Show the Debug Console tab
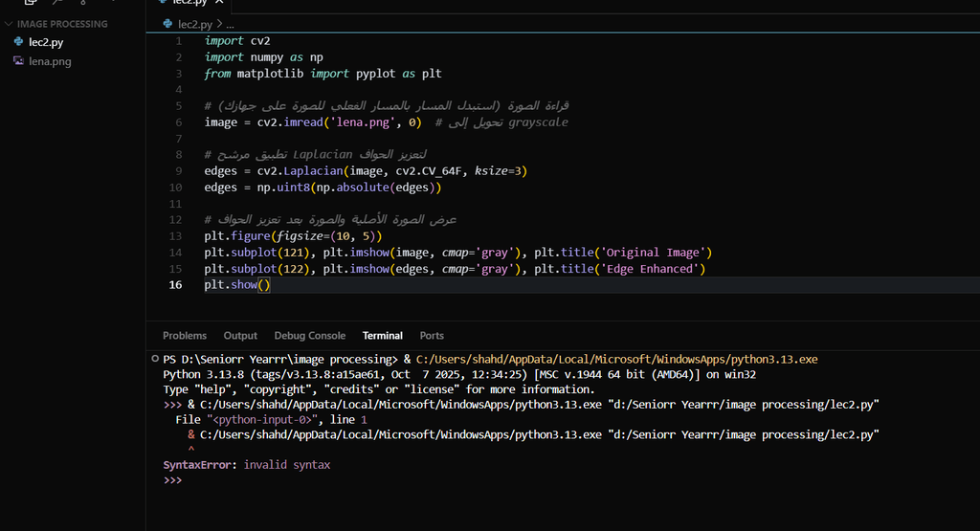980x531 pixels. click(x=309, y=336)
